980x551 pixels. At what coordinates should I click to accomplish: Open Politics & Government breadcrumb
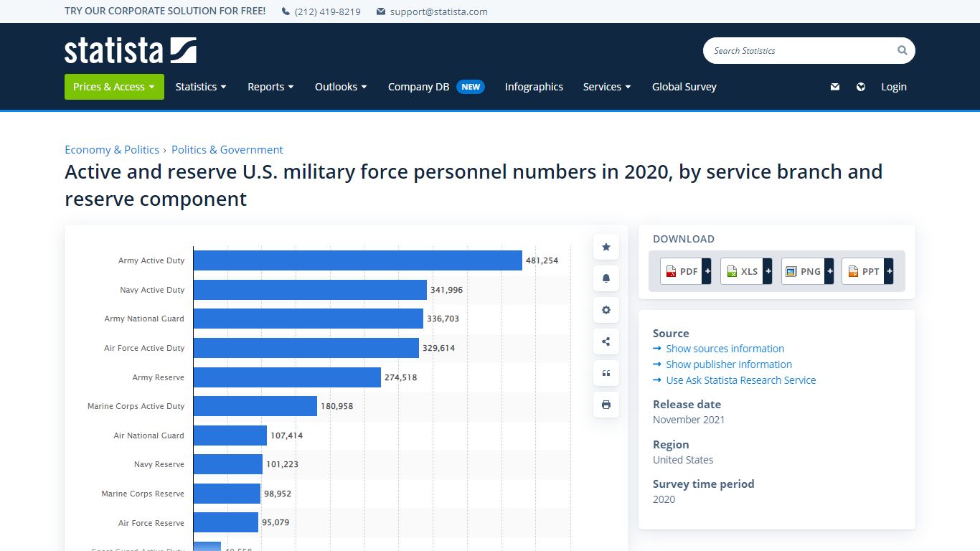tap(227, 149)
